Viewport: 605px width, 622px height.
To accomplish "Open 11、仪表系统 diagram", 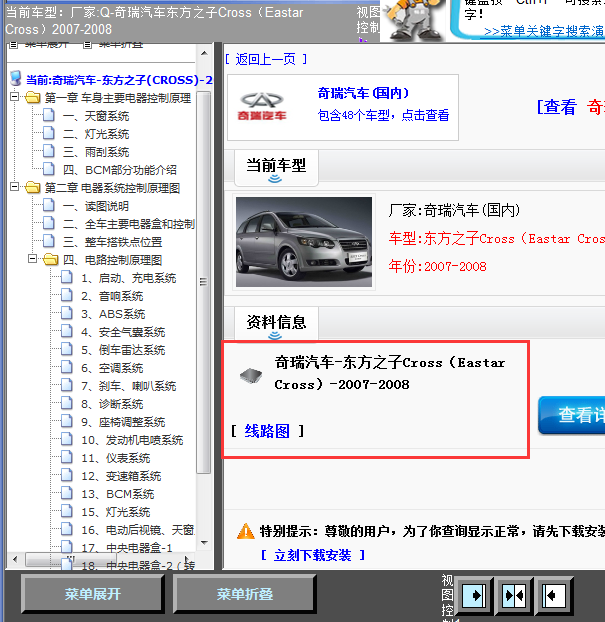I will pos(116,458).
